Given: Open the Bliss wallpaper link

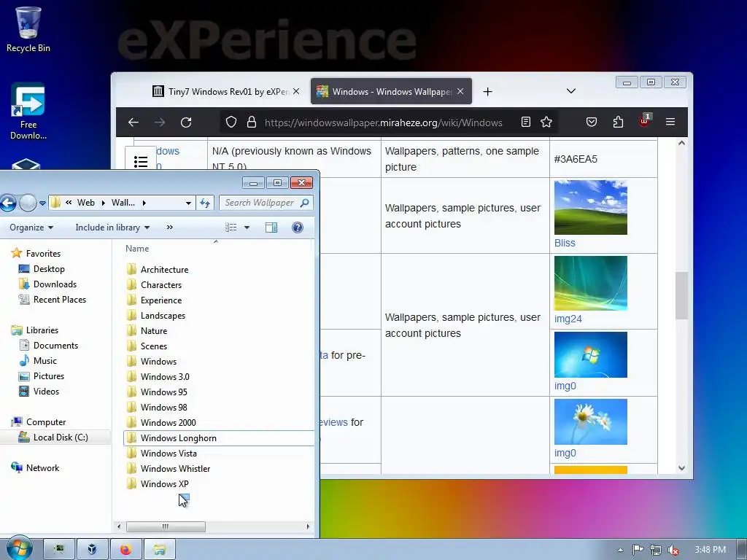Looking at the screenshot, I should pos(565,243).
